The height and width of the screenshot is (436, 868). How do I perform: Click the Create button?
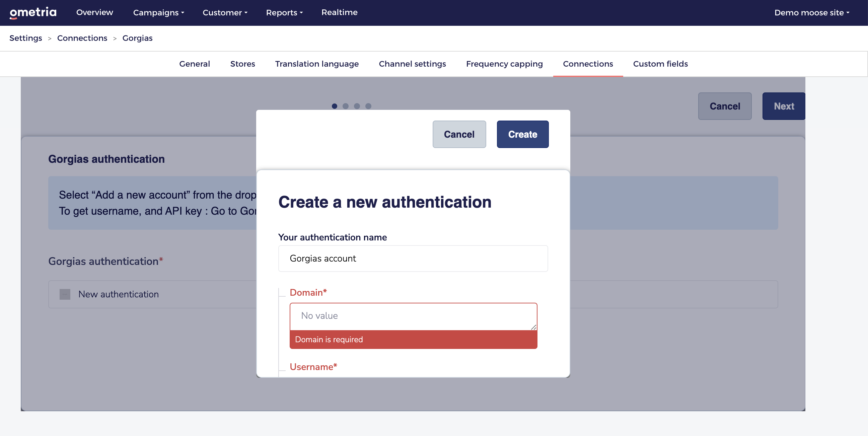[x=523, y=134]
